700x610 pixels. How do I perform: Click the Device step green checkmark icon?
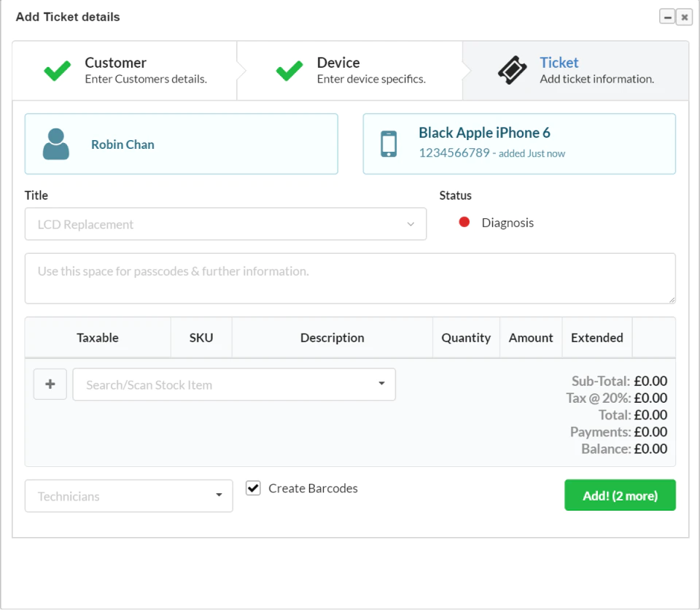click(x=289, y=71)
